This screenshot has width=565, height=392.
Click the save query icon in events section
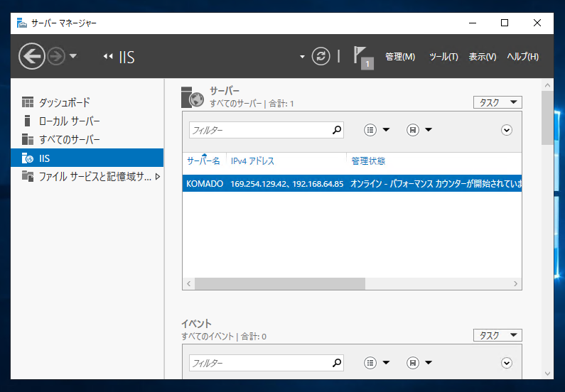click(x=413, y=363)
